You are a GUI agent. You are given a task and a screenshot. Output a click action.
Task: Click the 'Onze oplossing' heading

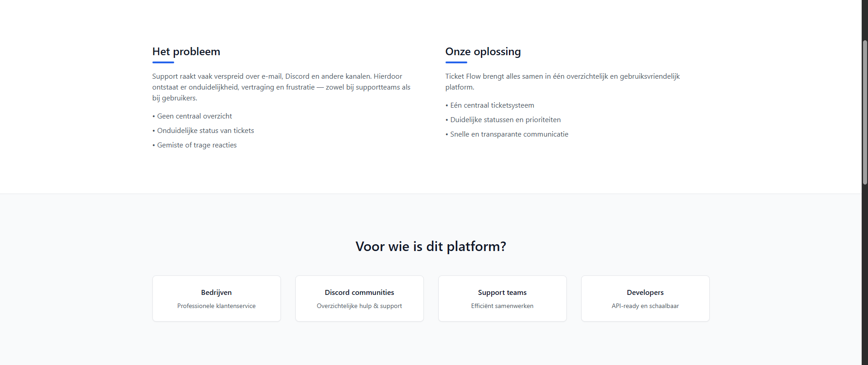tap(483, 52)
